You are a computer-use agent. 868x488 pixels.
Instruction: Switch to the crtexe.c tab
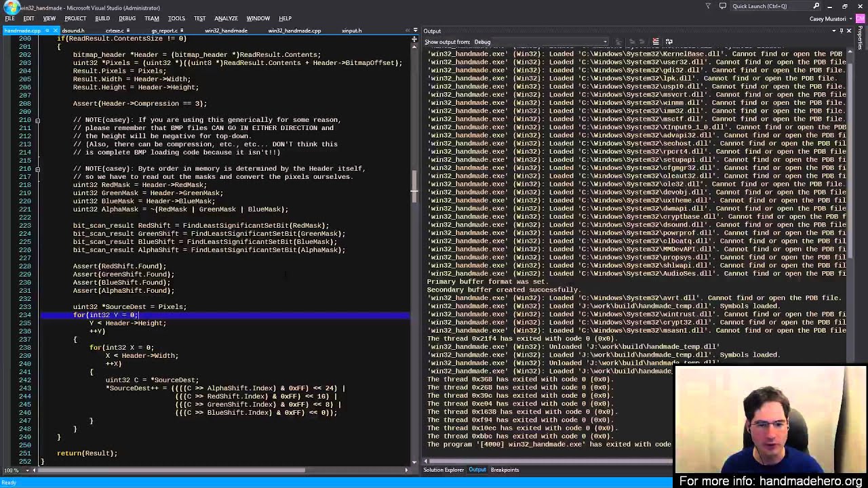click(114, 30)
